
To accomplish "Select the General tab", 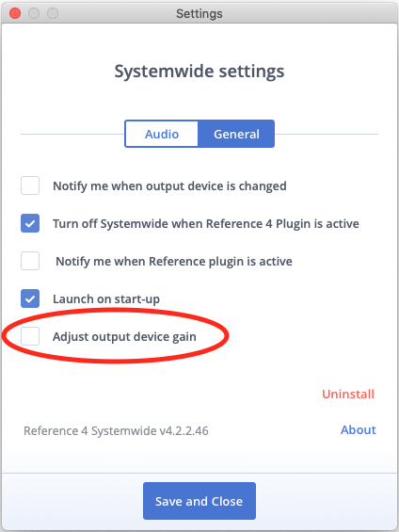I will (236, 134).
